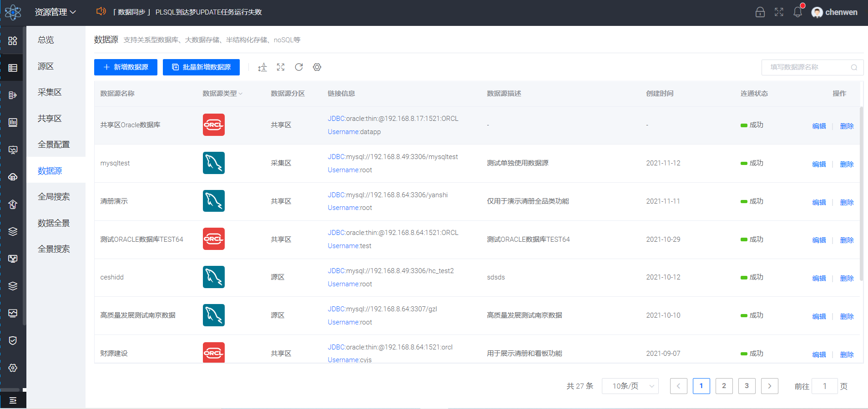Click the bottom sidebar collapse menu icon
This screenshot has height=409, width=868.
point(13,400)
